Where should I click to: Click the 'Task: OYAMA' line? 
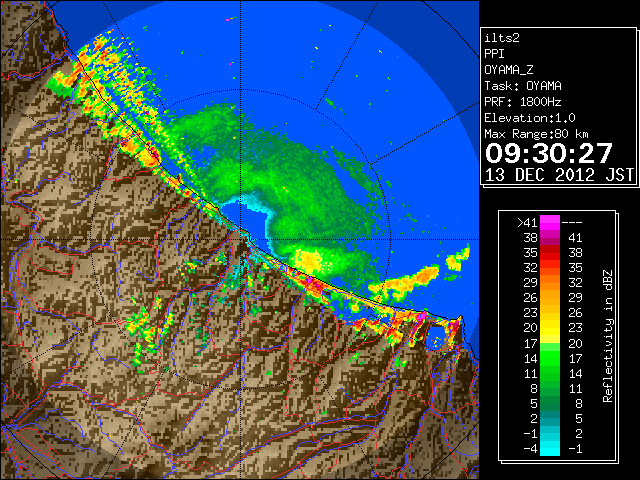point(523,86)
